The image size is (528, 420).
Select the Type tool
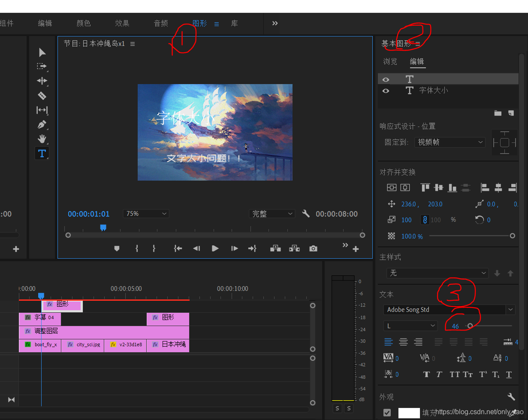(42, 153)
